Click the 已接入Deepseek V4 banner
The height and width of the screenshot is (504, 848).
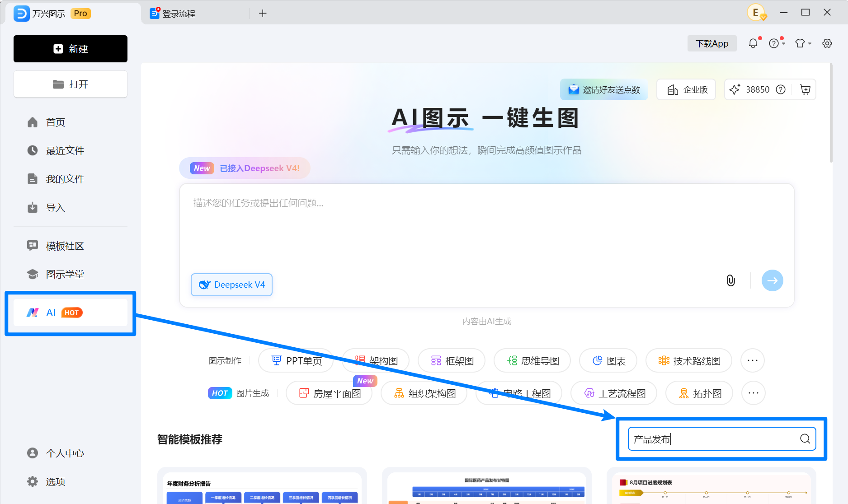(245, 168)
